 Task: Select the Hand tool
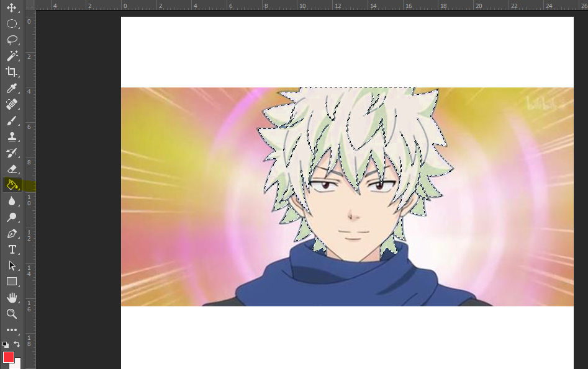tap(12, 298)
